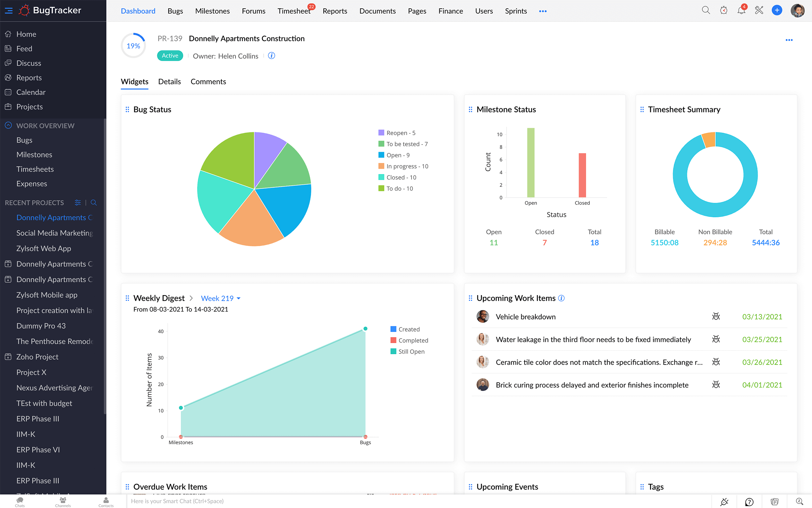Open the notifications bell icon

click(741, 10)
